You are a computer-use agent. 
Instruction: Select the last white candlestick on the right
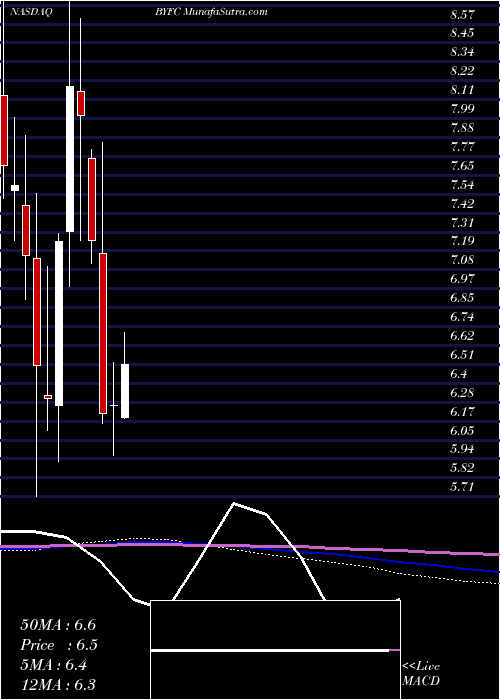click(125, 391)
